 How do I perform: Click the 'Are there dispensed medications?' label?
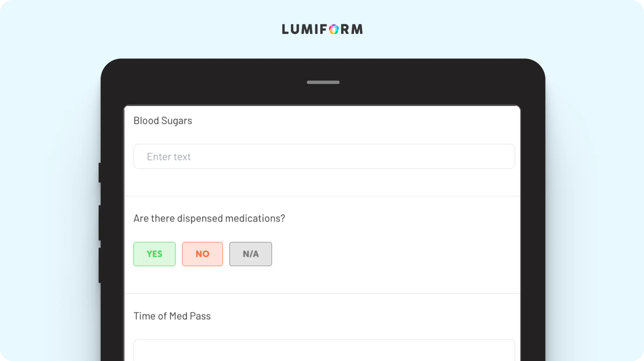[209, 218]
